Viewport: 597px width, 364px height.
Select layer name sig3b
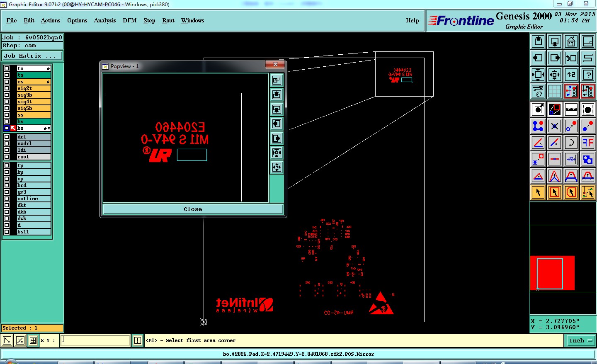[34, 95]
